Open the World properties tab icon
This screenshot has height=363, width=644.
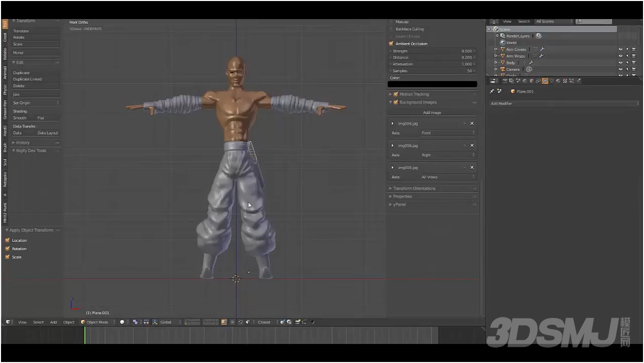click(x=525, y=80)
